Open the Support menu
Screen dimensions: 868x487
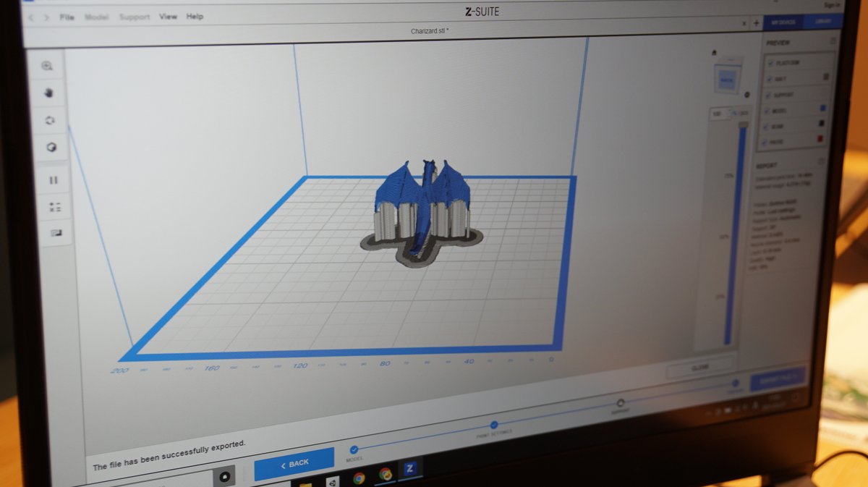coord(135,17)
